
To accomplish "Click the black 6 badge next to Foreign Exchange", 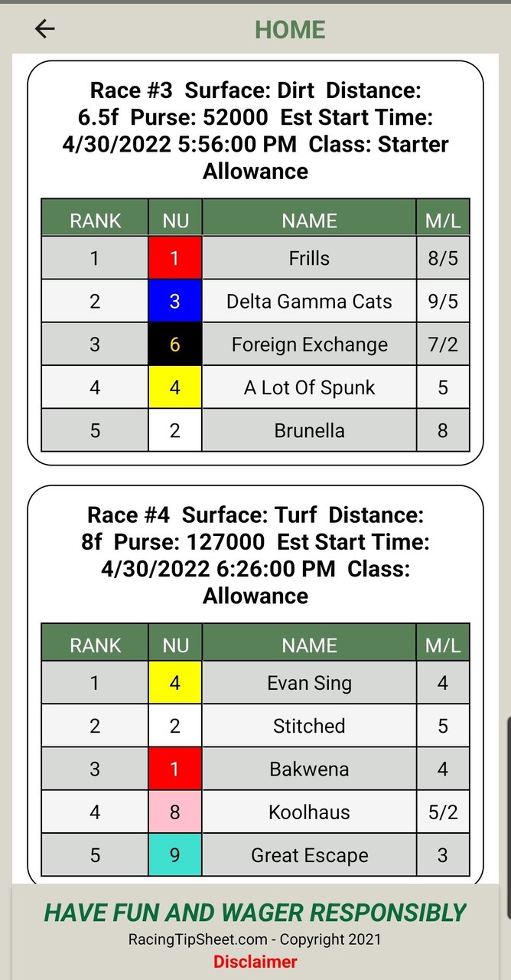I will point(175,344).
